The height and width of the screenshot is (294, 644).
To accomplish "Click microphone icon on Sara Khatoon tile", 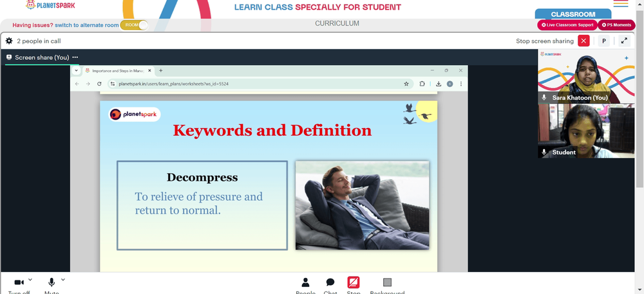I will [x=544, y=98].
